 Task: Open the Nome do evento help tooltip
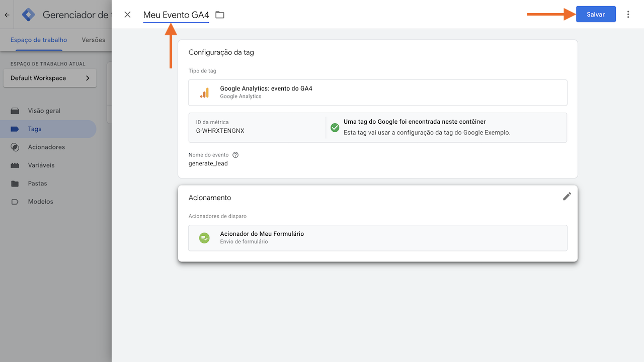pyautogui.click(x=235, y=154)
